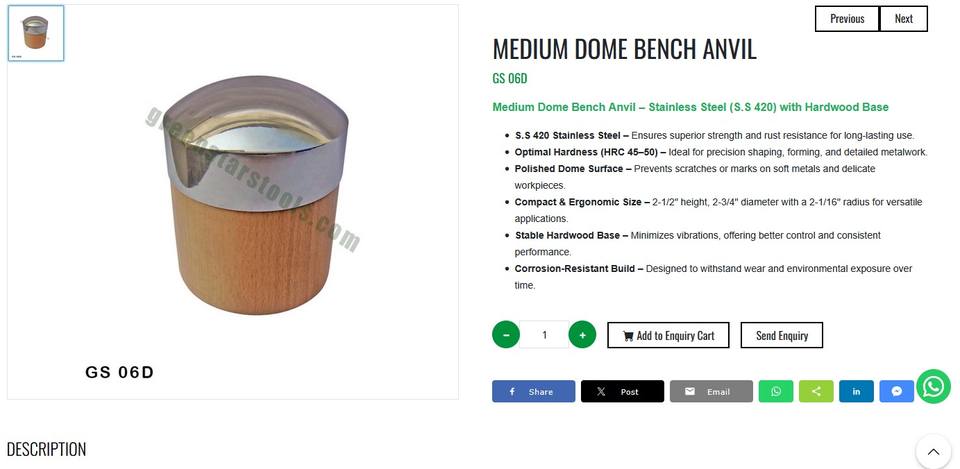960x469 pixels.
Task: Post to X using the Post button
Action: 622,391
